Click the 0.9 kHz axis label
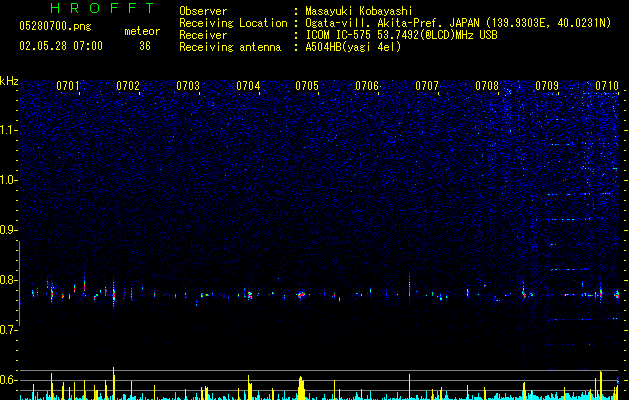The image size is (629, 400). point(9,230)
